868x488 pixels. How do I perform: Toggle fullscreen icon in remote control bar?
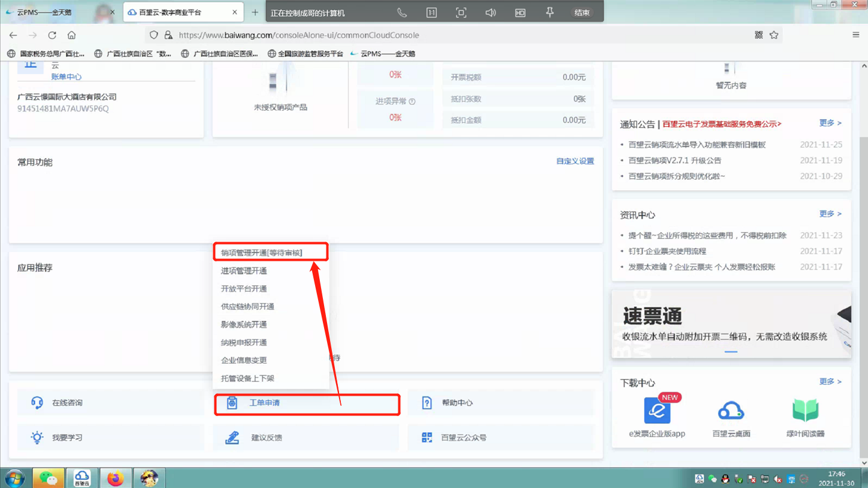tap(461, 13)
